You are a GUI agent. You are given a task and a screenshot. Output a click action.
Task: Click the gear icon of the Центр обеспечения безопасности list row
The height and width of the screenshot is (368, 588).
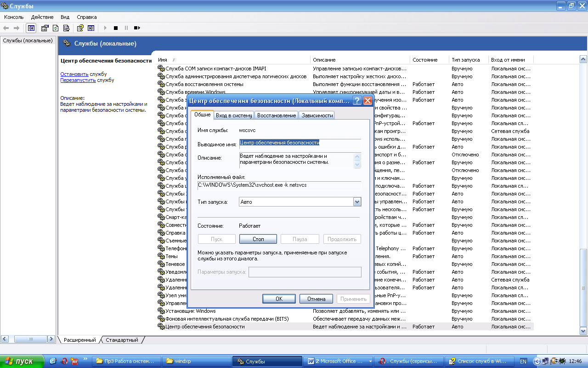pyautogui.click(x=161, y=327)
